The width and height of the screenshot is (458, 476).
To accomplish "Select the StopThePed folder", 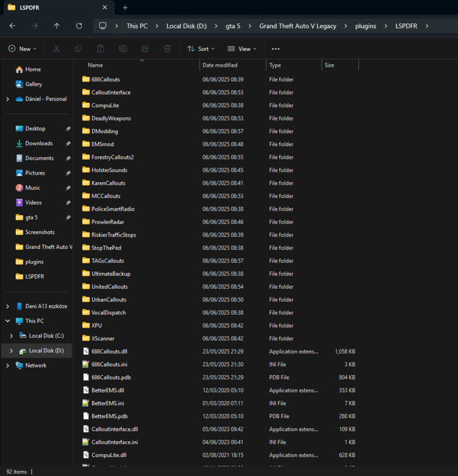I will tap(106, 248).
